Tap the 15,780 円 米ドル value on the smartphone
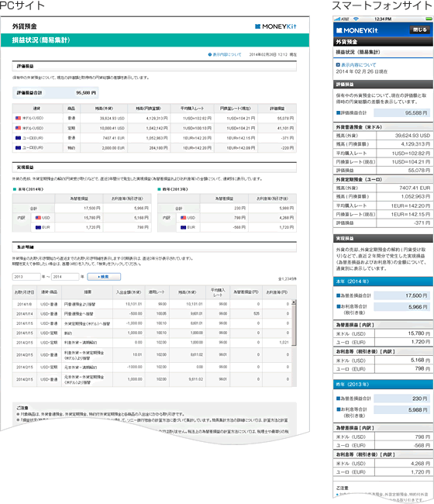 coord(419,333)
